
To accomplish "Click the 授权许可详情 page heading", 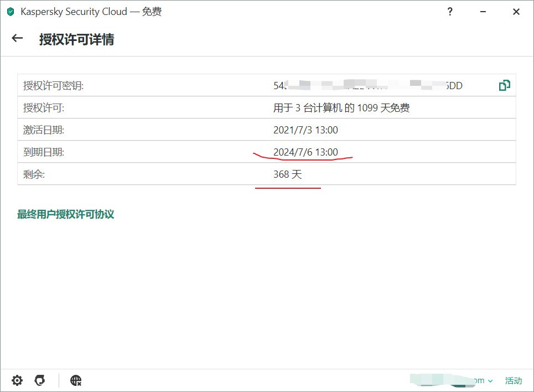I will [76, 39].
